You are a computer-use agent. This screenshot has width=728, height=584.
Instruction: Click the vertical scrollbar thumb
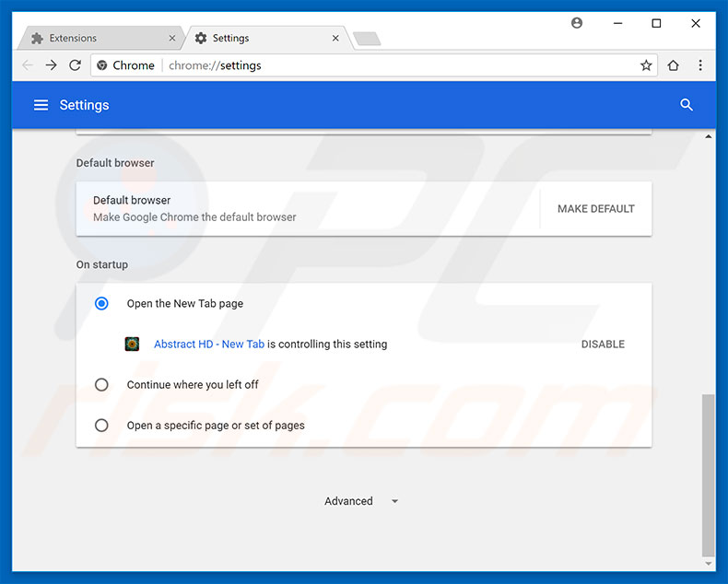708,474
